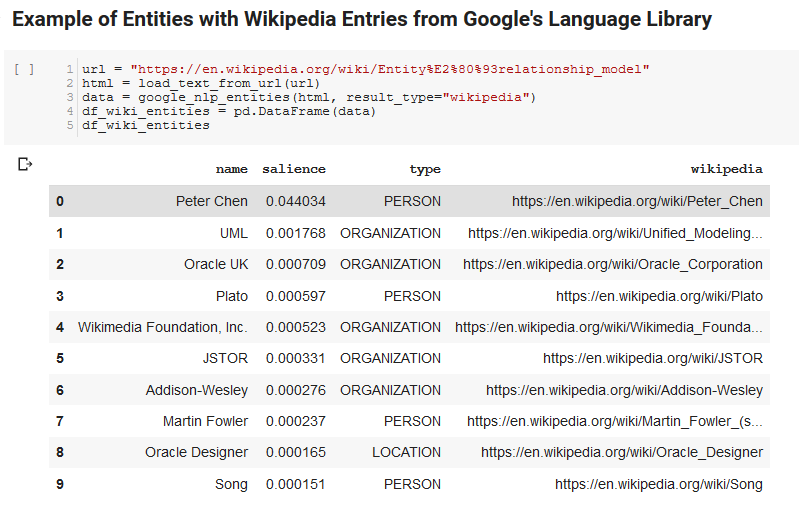Click the cell output toggle icon
799x525 pixels.
tap(24, 164)
